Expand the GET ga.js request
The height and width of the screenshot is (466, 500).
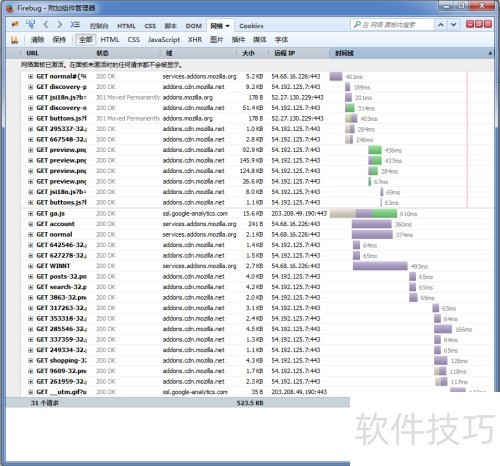(x=30, y=214)
